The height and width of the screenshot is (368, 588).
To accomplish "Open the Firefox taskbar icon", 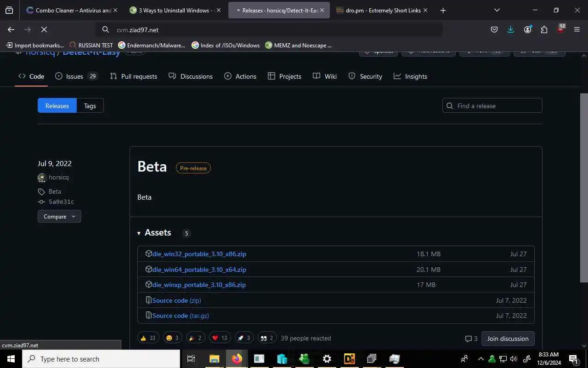I will [x=237, y=359].
